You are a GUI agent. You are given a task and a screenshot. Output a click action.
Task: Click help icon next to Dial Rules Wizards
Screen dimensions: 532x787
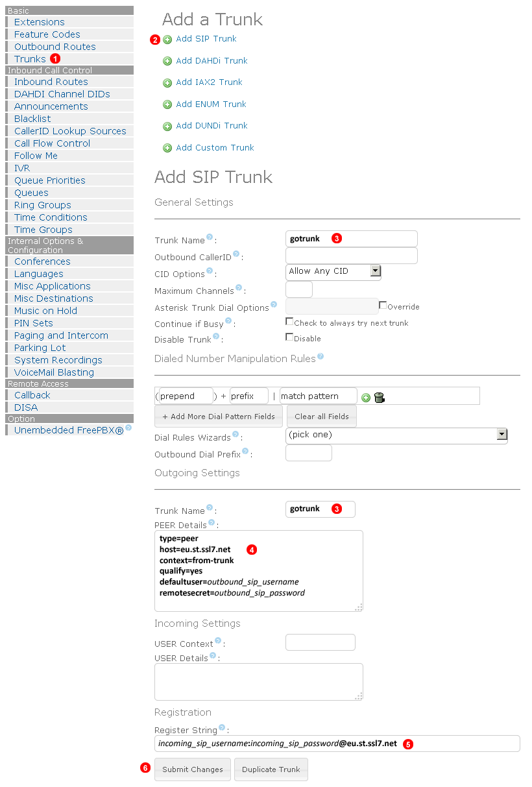(236, 435)
